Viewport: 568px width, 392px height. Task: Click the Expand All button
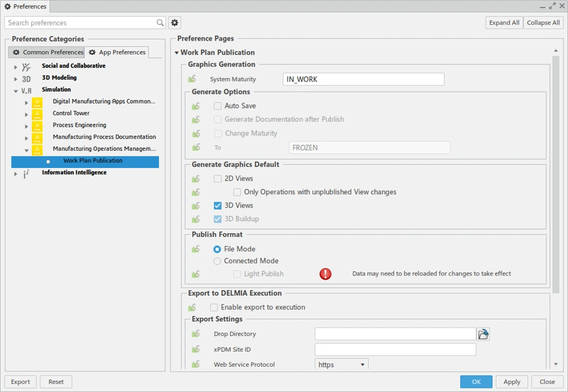504,23
